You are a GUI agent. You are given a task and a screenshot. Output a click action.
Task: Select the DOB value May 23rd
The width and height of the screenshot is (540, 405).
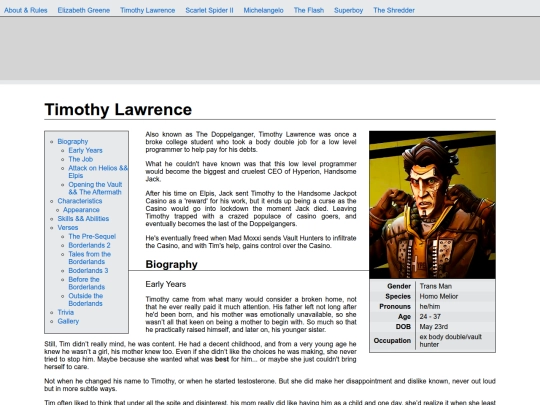pyautogui.click(x=434, y=326)
